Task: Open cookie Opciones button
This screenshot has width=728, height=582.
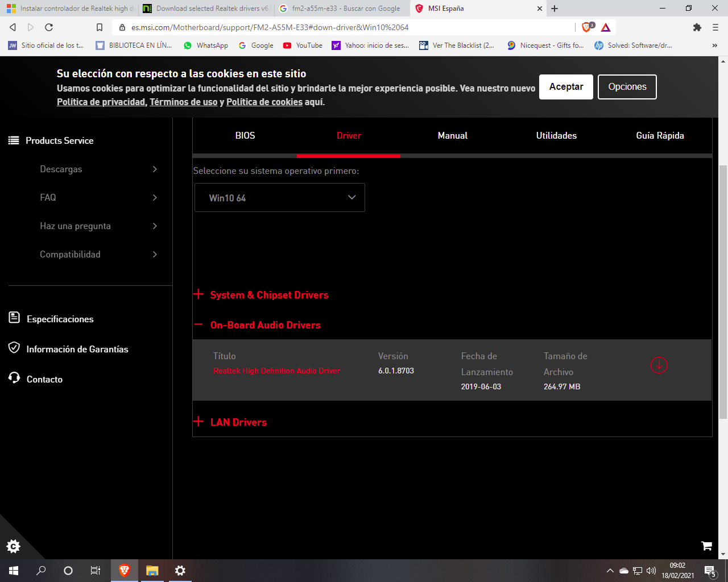Action: 627,87
